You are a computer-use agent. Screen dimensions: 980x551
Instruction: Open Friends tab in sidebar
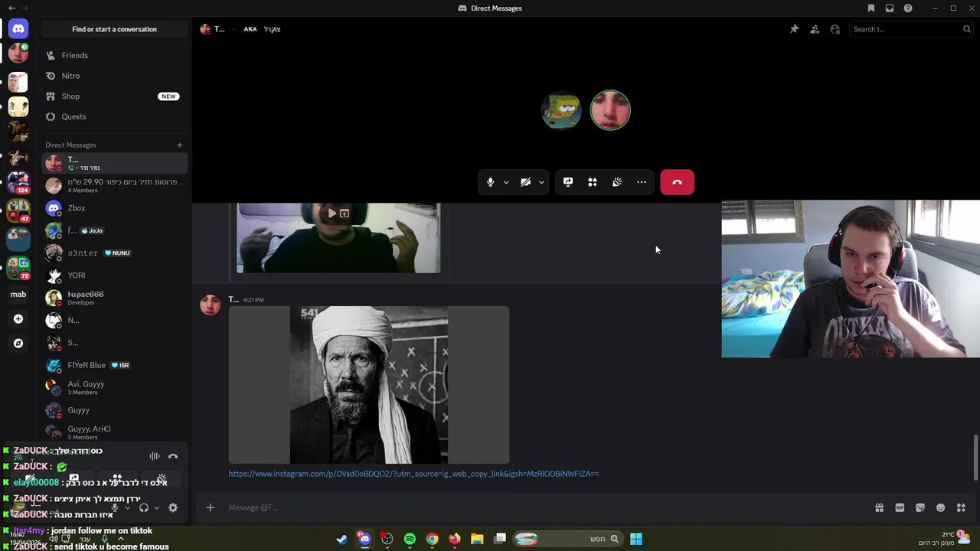114,55
